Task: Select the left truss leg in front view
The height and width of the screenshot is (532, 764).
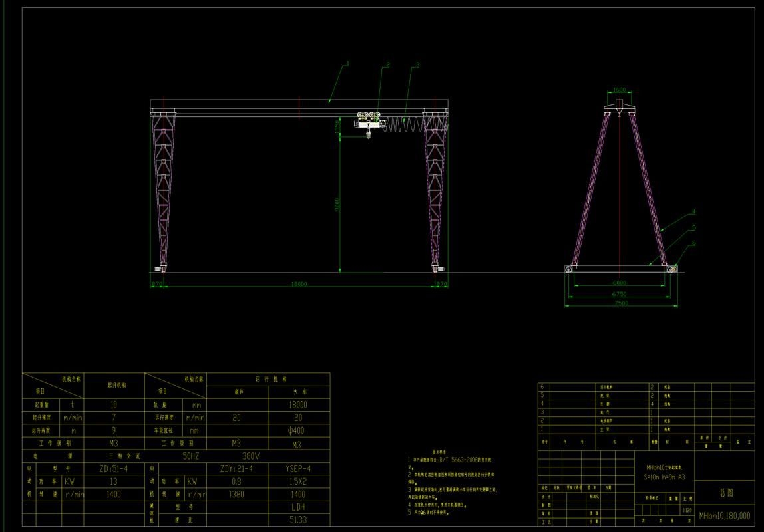Action: point(163,193)
